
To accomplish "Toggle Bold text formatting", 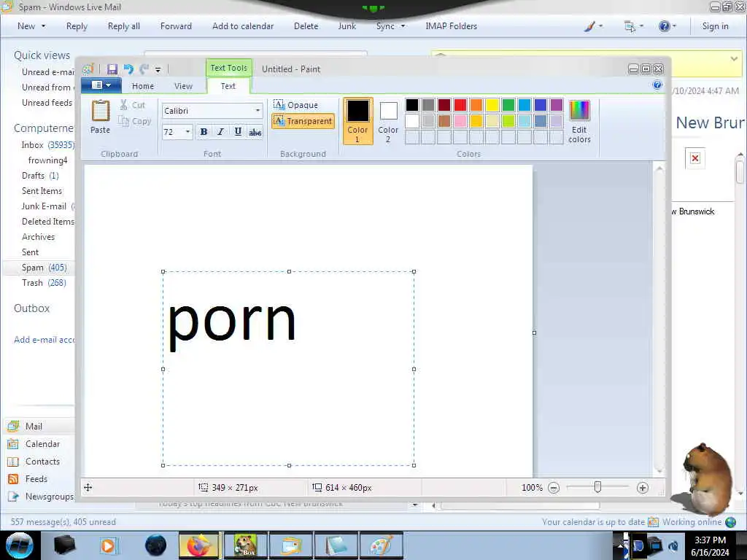I will (204, 132).
